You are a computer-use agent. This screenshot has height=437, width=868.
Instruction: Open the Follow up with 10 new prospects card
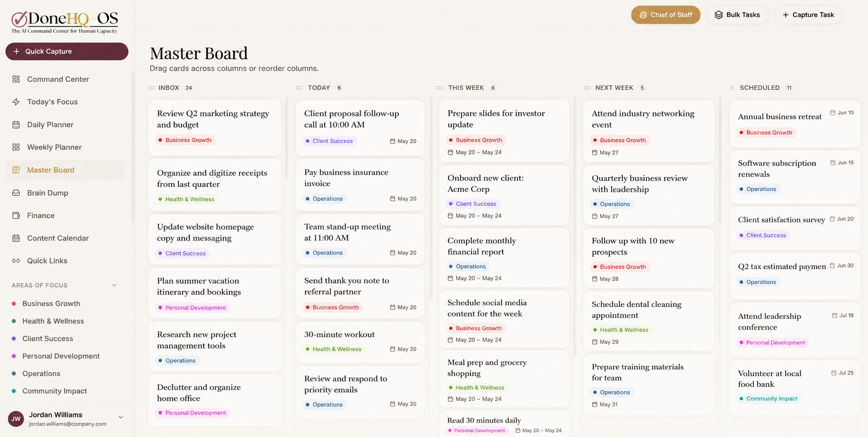point(649,258)
